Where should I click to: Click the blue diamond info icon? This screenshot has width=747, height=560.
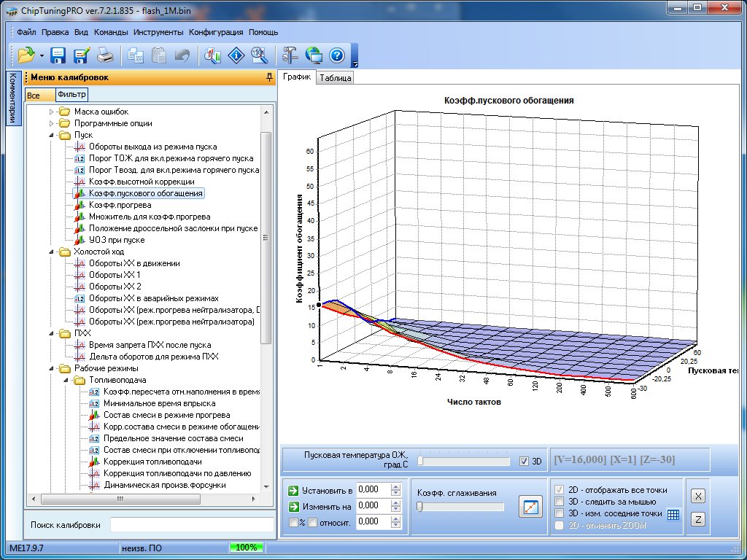(236, 55)
